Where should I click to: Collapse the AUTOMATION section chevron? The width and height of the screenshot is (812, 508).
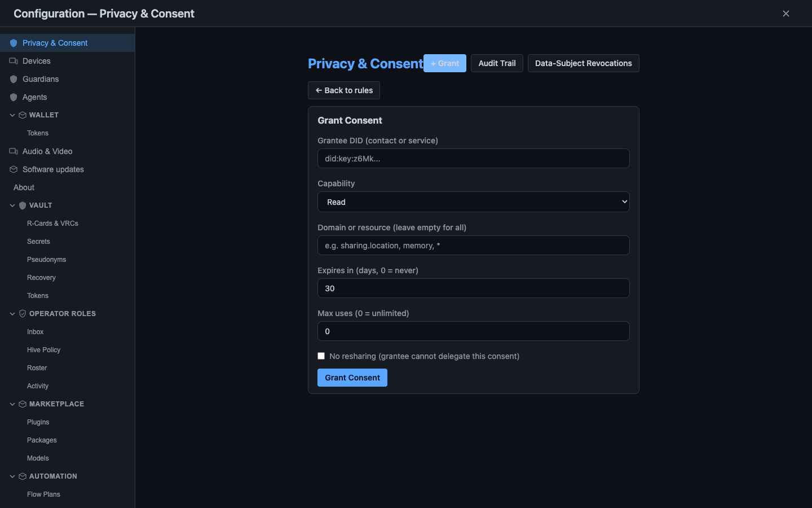click(12, 476)
